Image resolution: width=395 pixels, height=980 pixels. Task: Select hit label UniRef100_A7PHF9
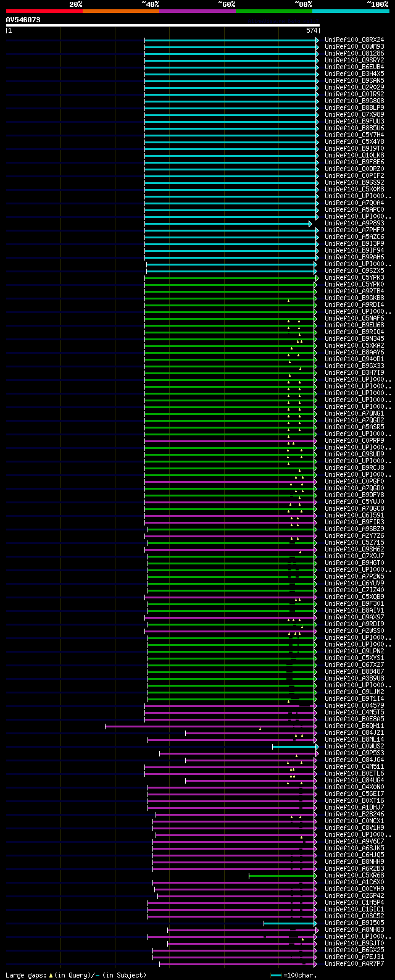click(x=355, y=230)
